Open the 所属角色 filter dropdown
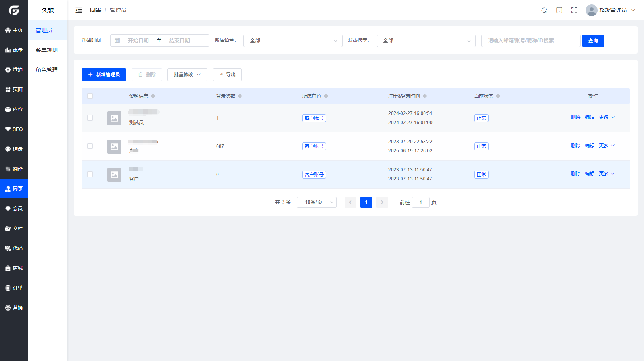The height and width of the screenshot is (361, 644). click(x=293, y=40)
